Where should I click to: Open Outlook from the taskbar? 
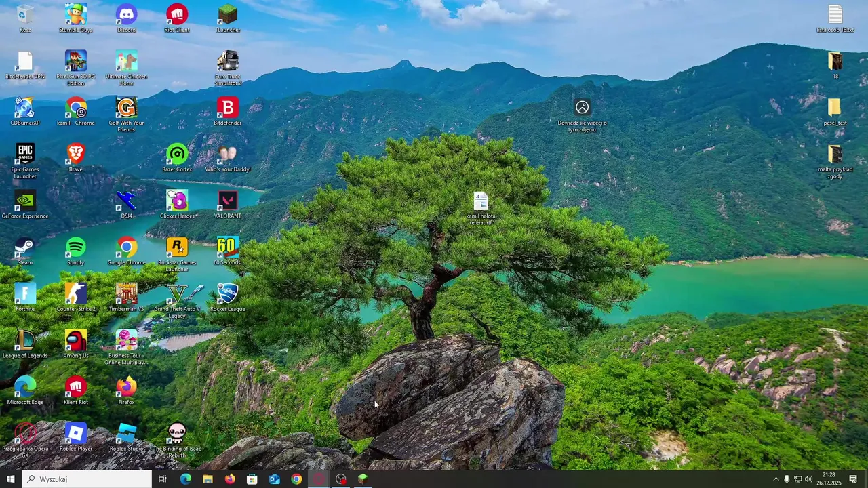pyautogui.click(x=275, y=479)
